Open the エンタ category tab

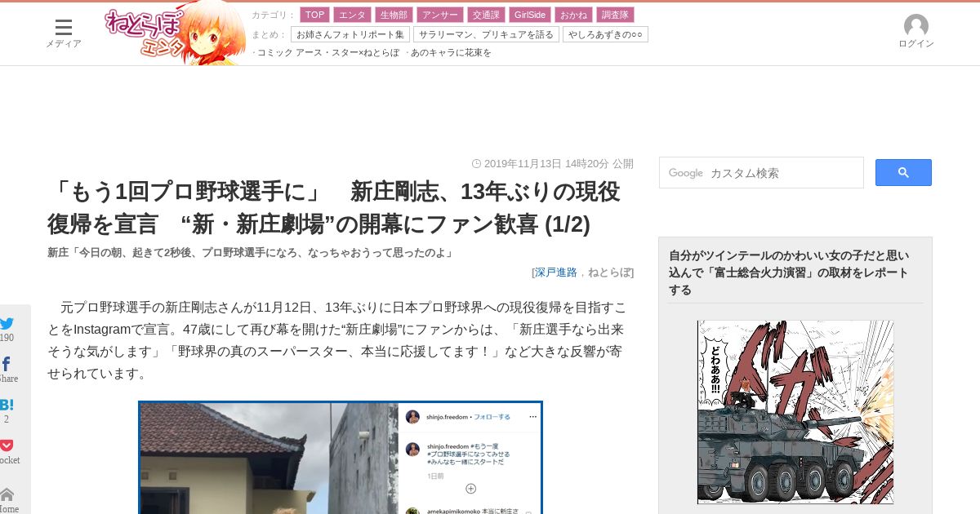tap(352, 15)
